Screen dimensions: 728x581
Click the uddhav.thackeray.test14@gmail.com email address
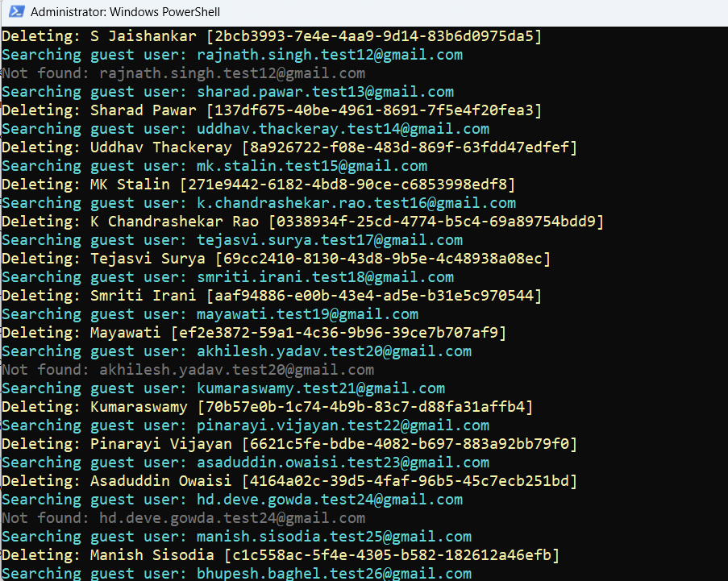tap(343, 129)
